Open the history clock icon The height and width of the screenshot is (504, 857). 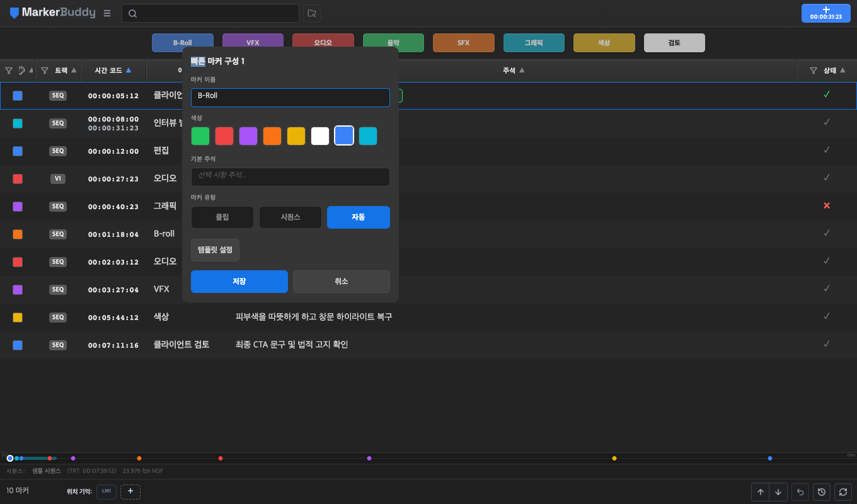pos(821,492)
